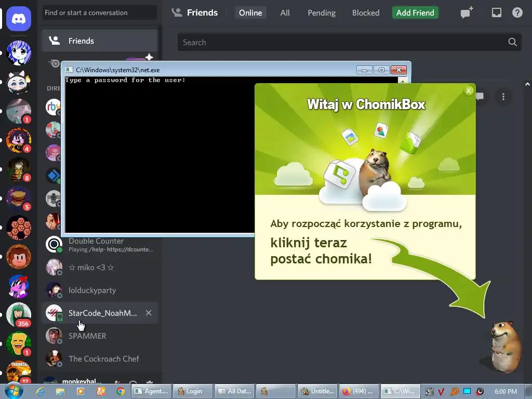Switch to All friends tab
Image resolution: width=532 pixels, height=399 pixels.
[x=285, y=13]
